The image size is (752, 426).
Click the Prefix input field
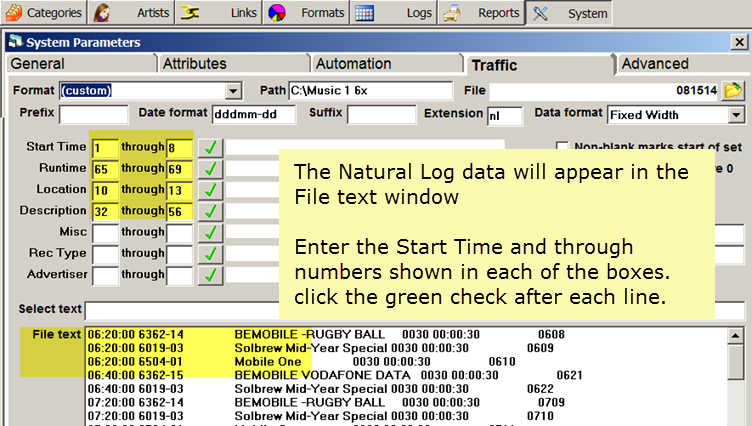coord(94,115)
